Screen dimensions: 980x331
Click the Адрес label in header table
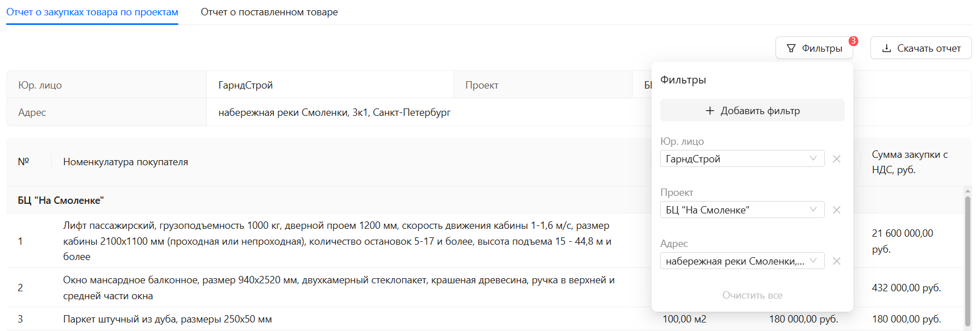point(32,112)
